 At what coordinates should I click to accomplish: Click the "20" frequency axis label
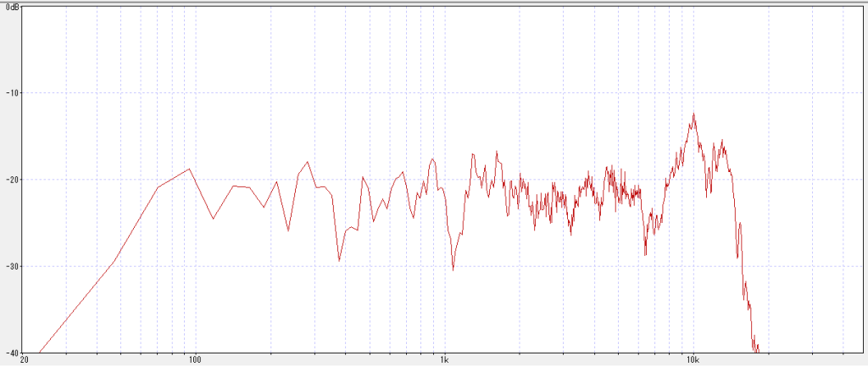(24, 360)
